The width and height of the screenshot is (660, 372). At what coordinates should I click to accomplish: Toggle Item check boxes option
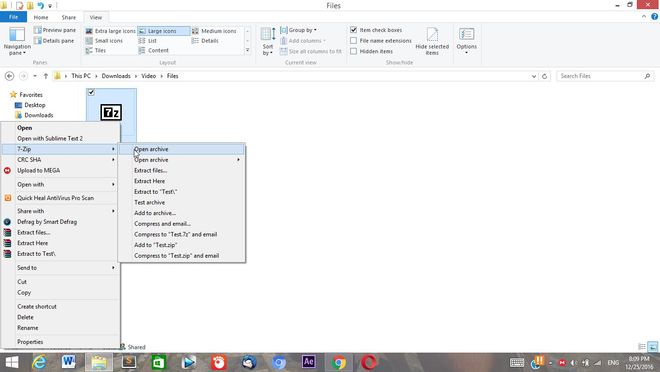(x=354, y=30)
